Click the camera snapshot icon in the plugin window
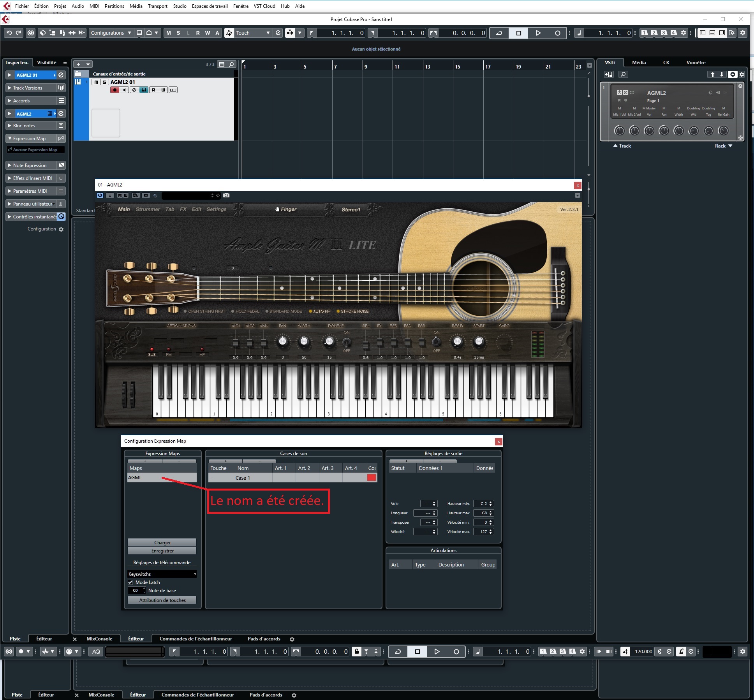The height and width of the screenshot is (700, 754). coord(226,195)
